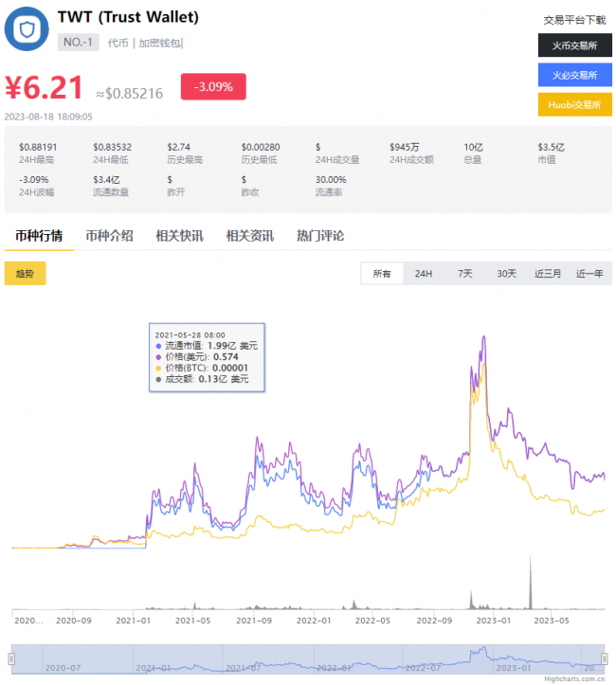Click the gray 成交额 legend dot
The height and width of the screenshot is (685, 616).
158,379
